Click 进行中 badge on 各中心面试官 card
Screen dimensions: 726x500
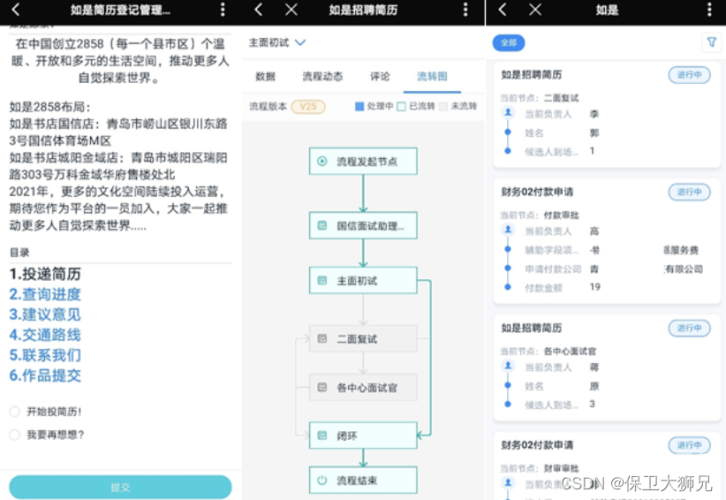pos(689,328)
